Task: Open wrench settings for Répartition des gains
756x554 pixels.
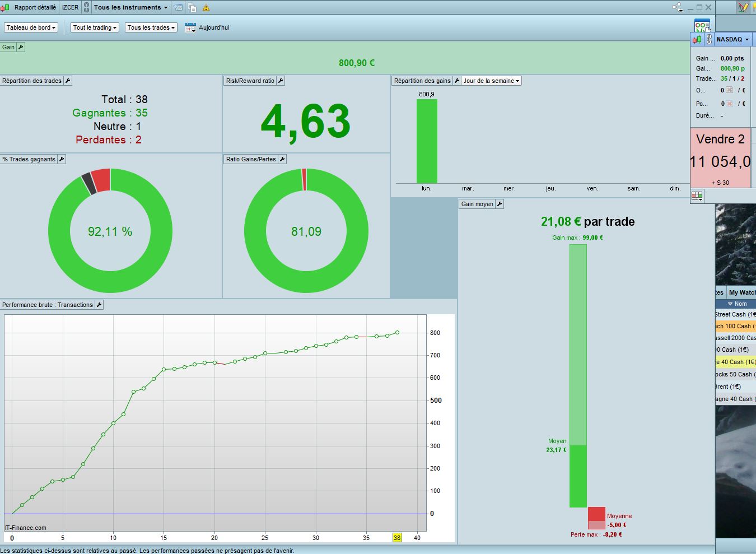Action: 456,81
